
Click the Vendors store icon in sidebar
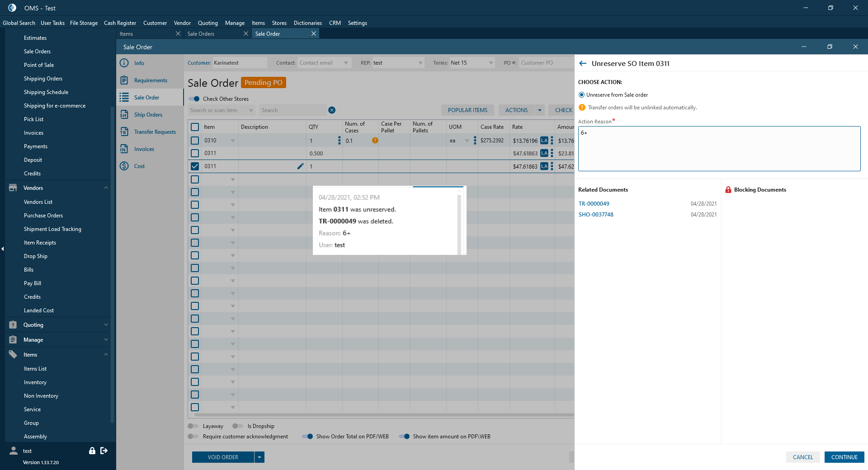[x=13, y=188]
